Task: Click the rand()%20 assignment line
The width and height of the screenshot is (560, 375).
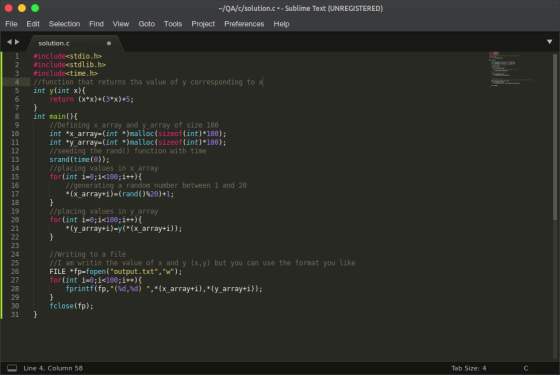Action: click(120, 194)
